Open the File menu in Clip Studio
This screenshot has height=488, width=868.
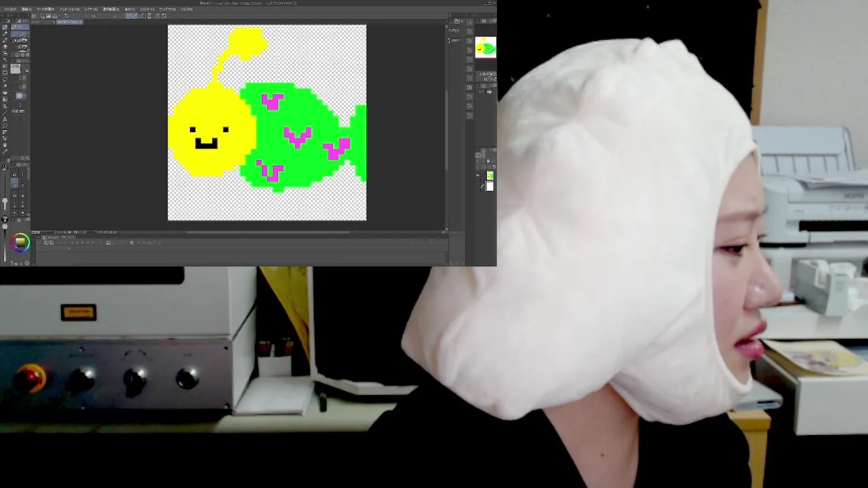[x=11, y=9]
